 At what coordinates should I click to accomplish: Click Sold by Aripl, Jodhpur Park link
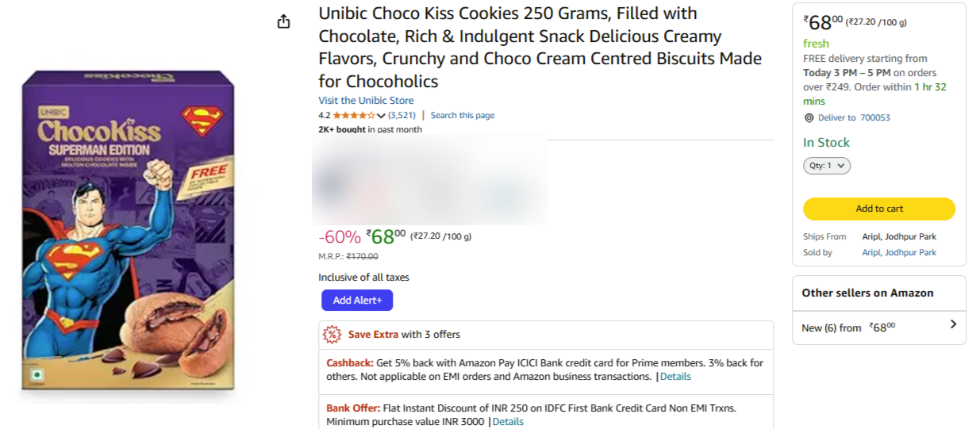tap(899, 252)
